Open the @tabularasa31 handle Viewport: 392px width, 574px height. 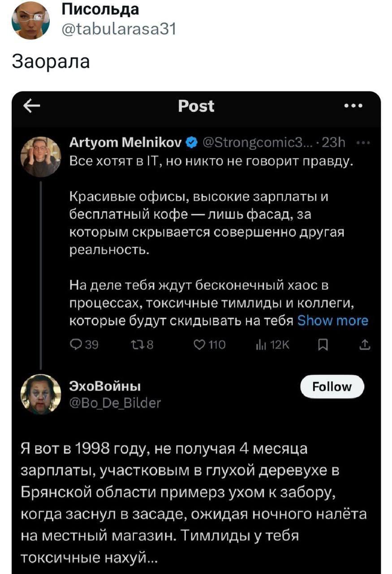tap(119, 29)
